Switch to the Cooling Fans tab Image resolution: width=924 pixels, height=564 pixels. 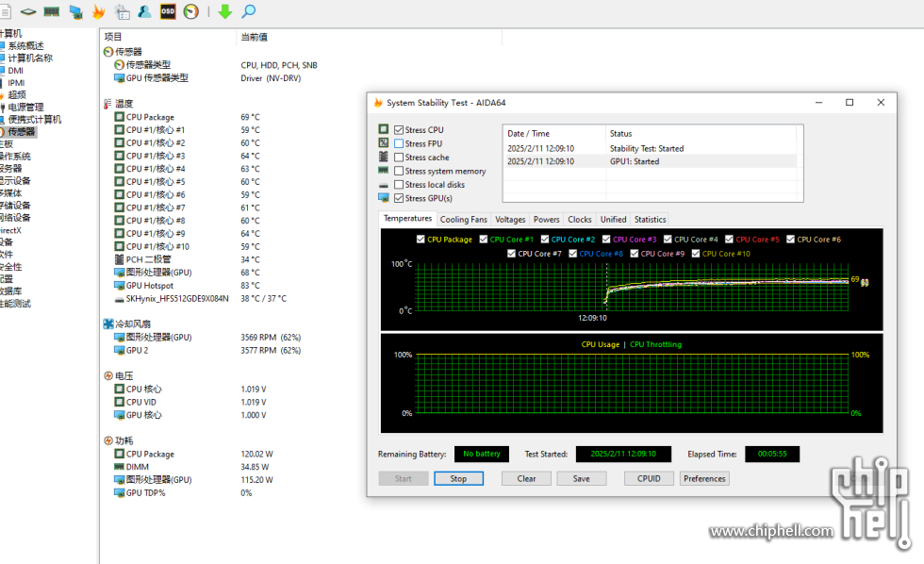click(x=464, y=219)
